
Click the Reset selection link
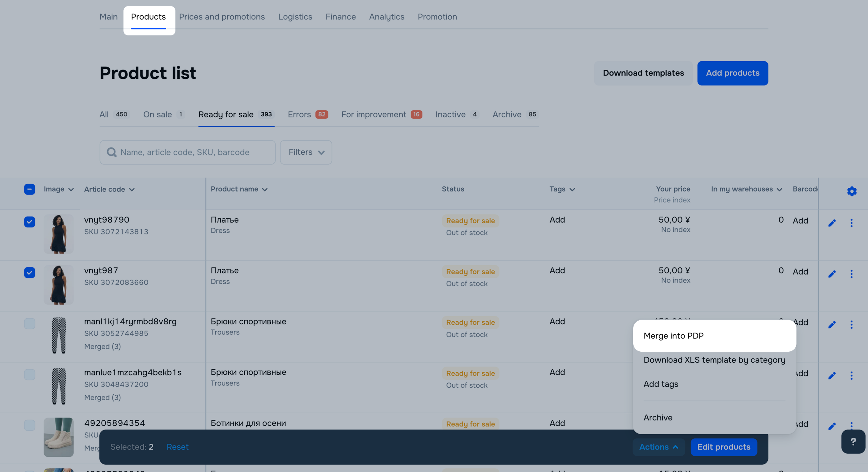point(177,447)
